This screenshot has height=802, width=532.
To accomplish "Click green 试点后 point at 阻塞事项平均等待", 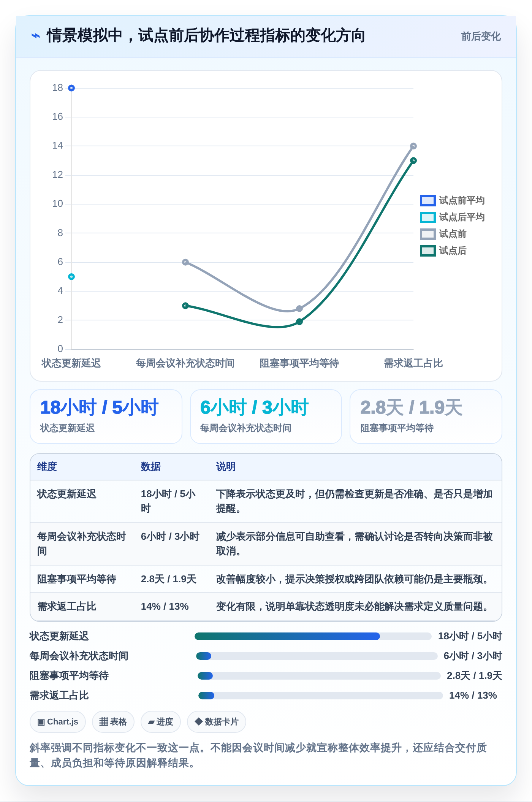I will (x=299, y=322).
